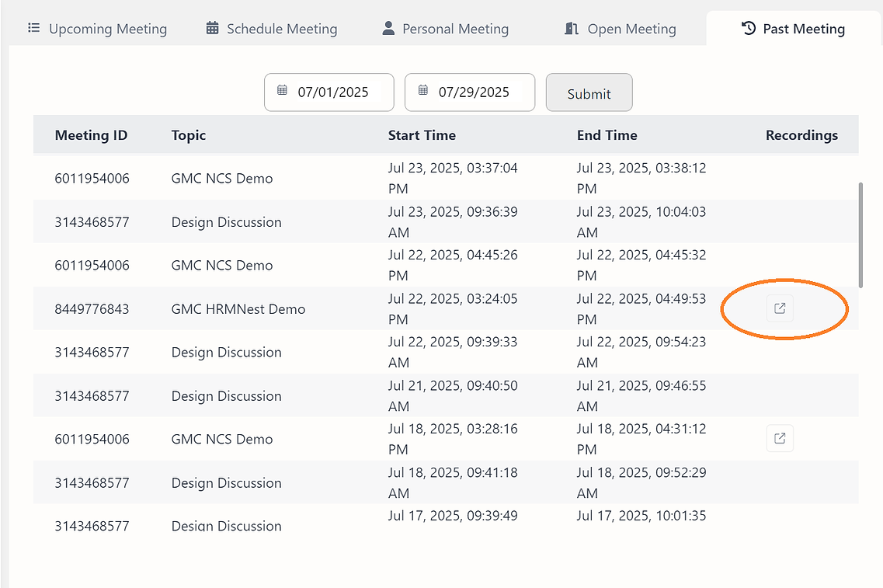The height and width of the screenshot is (588, 883).
Task: Click start time Jul 21, 2025, 09:40:50 AM
Action: tap(453, 396)
